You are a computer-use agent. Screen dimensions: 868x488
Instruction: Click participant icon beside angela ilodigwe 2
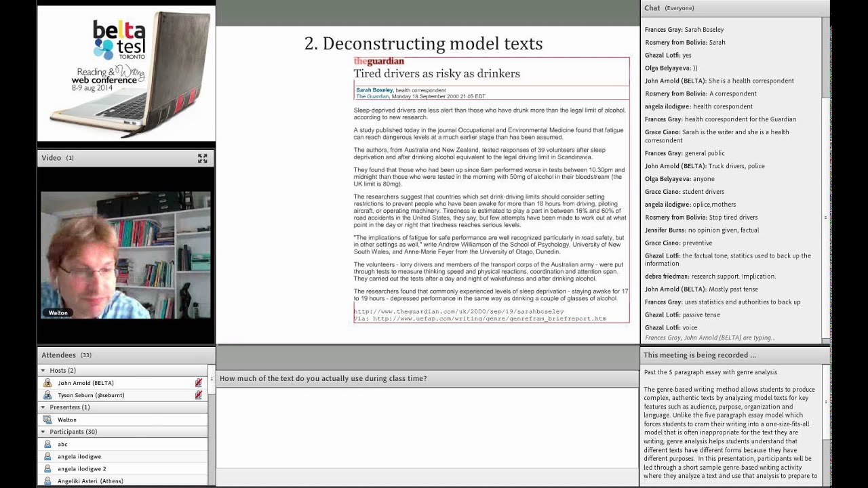(x=47, y=468)
